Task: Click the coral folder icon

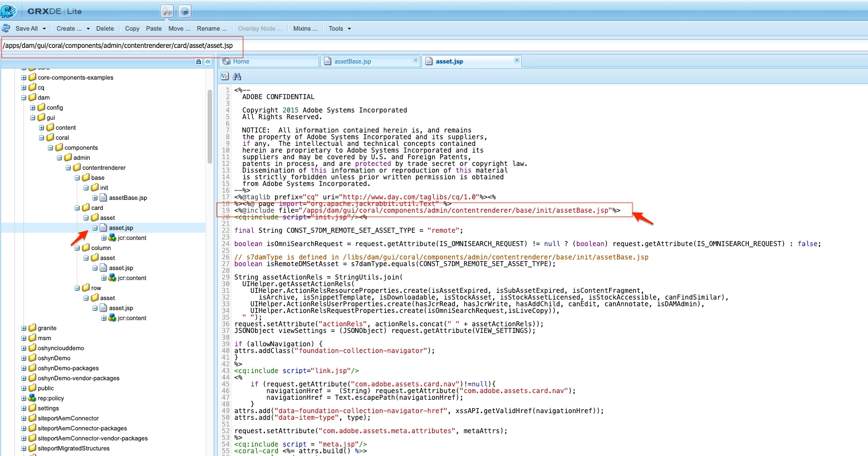Action: tap(50, 138)
